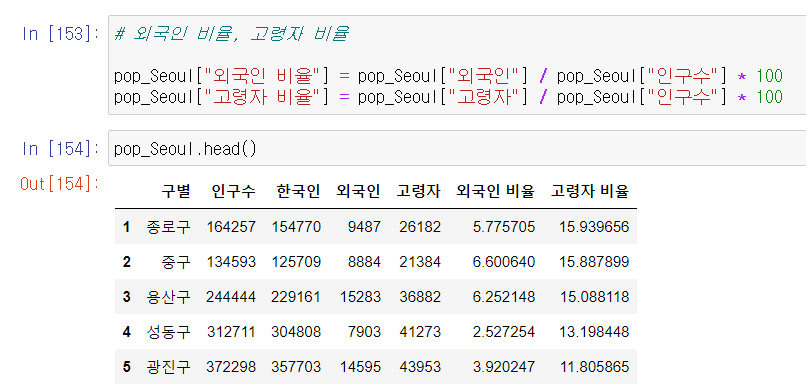Click the '중구' cell

coord(175,262)
